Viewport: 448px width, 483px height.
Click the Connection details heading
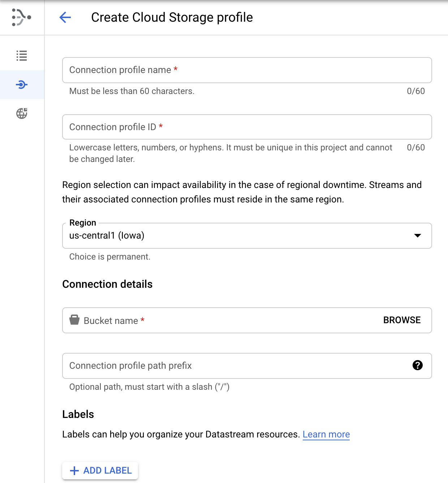point(107,284)
